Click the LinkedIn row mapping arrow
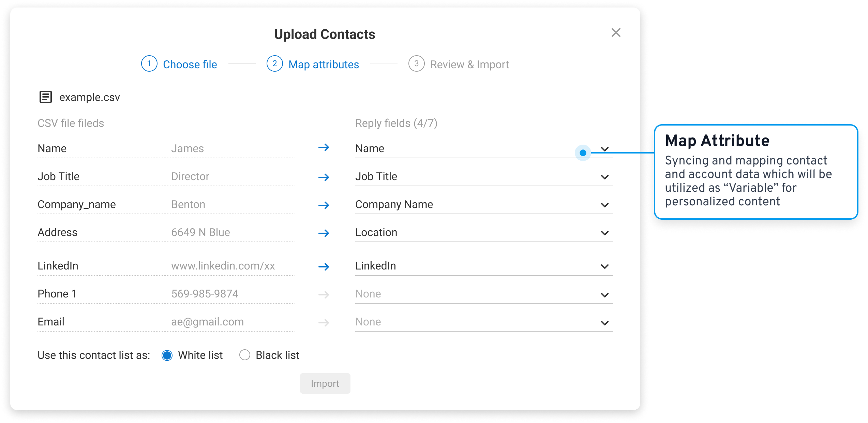 (324, 266)
